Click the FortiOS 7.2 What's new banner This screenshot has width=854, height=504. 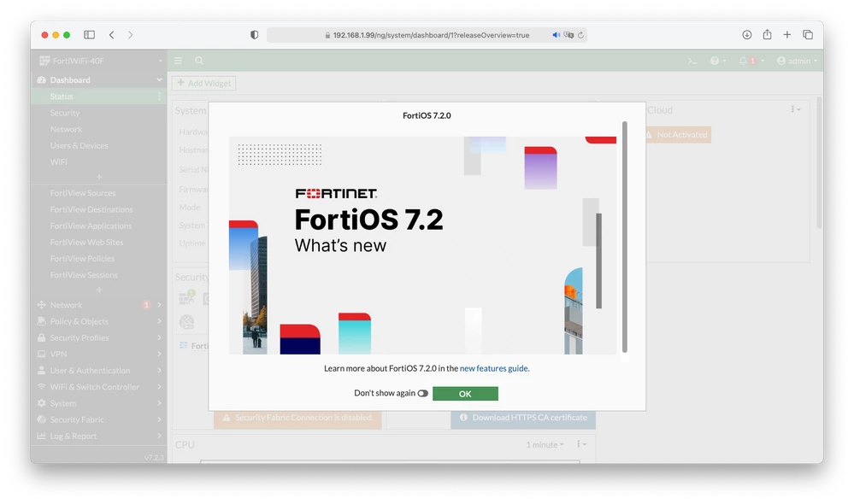(x=422, y=245)
